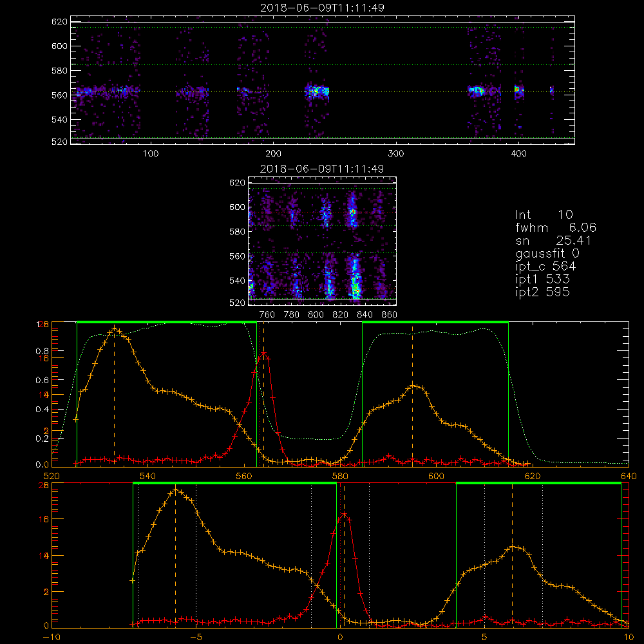Image resolution: width=644 pixels, height=644 pixels.
Task: Click the brightest vertical streak near 830 in middle image
Action: pyautogui.click(x=355, y=276)
